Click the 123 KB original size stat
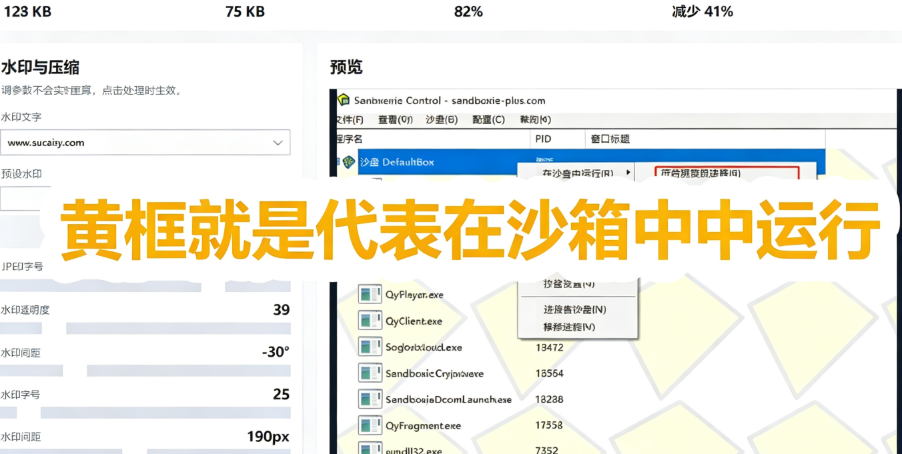The image size is (902, 454). click(27, 12)
